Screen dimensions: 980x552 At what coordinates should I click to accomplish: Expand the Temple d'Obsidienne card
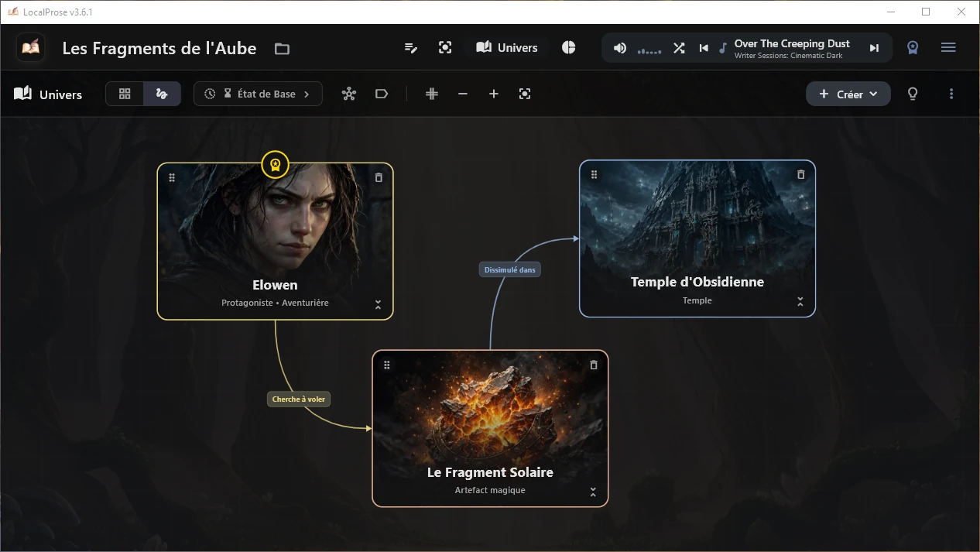[x=800, y=302]
